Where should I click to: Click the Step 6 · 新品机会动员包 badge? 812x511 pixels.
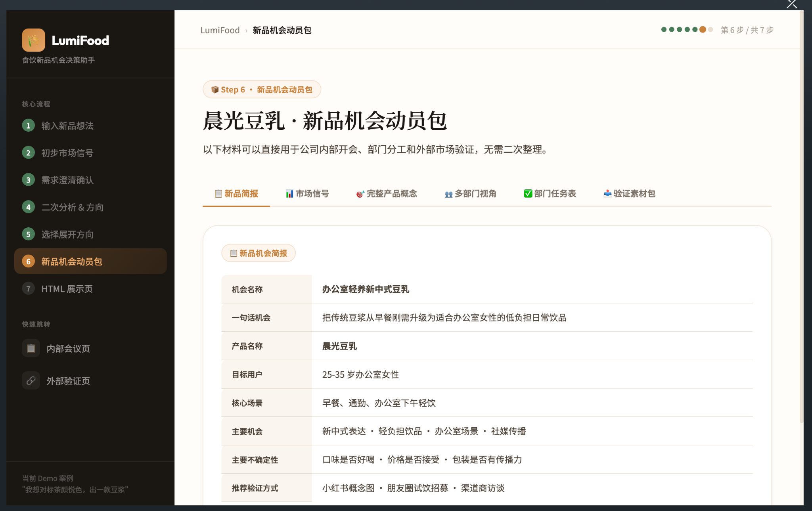click(262, 90)
